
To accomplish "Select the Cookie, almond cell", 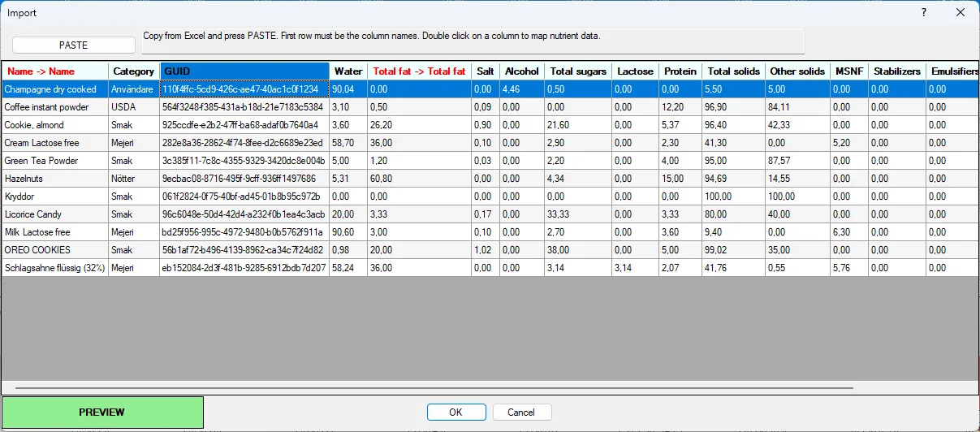I will pos(54,125).
